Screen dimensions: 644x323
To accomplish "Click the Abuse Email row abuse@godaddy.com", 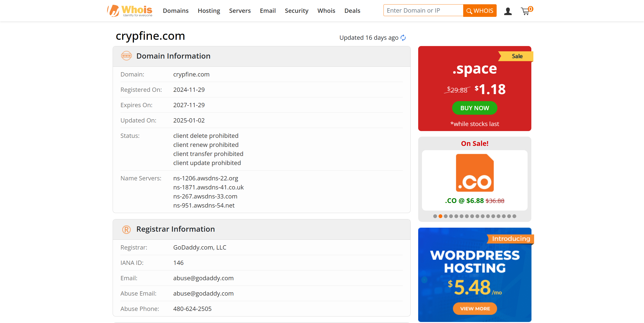I will coord(203,294).
